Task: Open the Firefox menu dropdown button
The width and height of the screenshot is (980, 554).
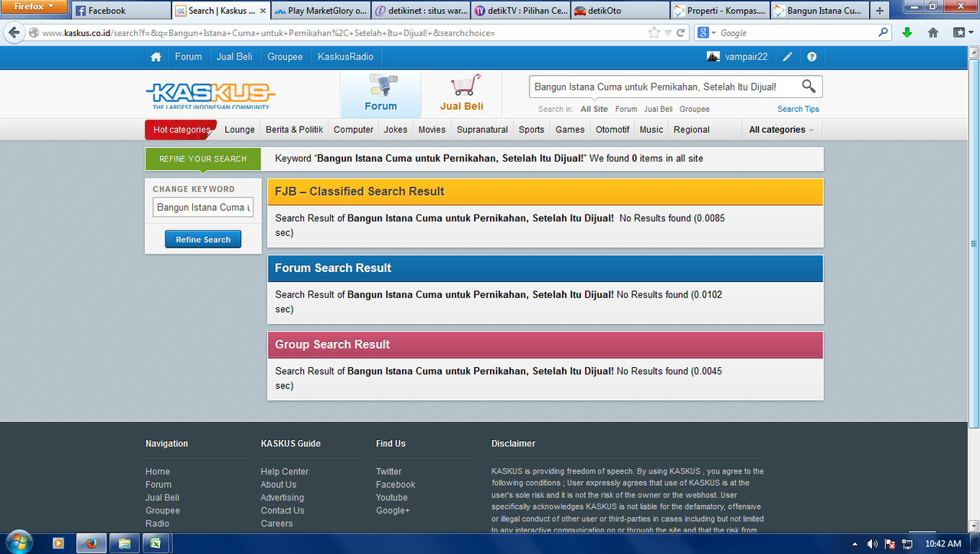Action: click(x=34, y=7)
